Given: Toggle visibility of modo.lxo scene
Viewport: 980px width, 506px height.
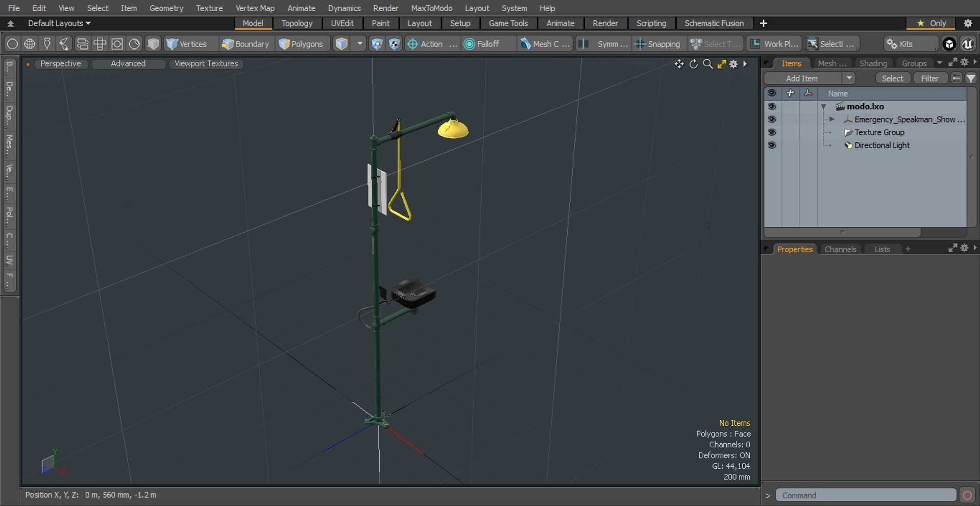Looking at the screenshot, I should pos(772,106).
